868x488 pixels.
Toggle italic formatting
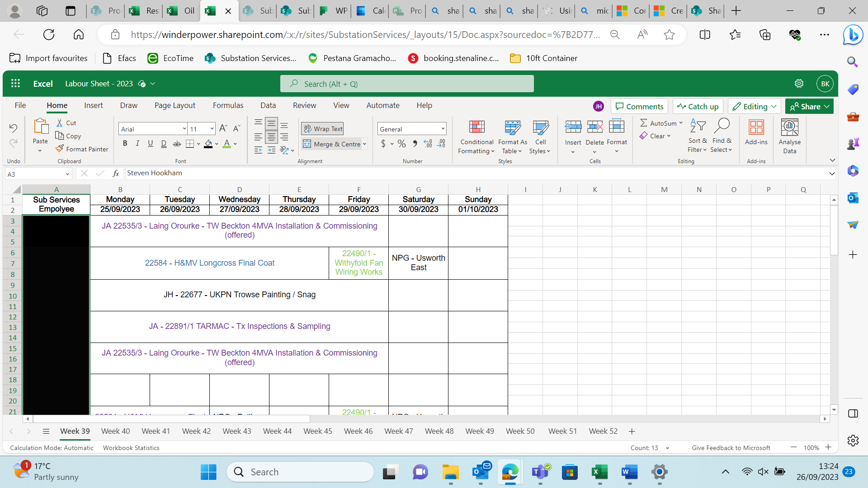tap(138, 144)
